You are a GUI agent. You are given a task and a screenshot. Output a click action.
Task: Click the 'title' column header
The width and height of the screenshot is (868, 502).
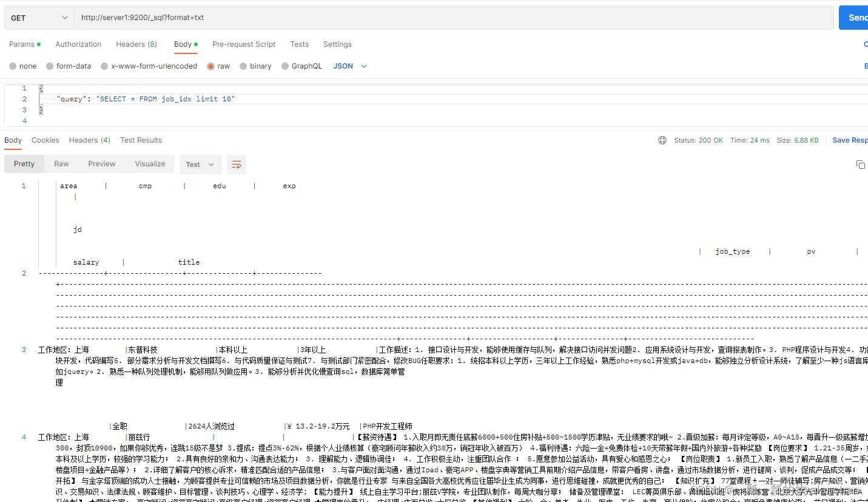click(x=189, y=262)
